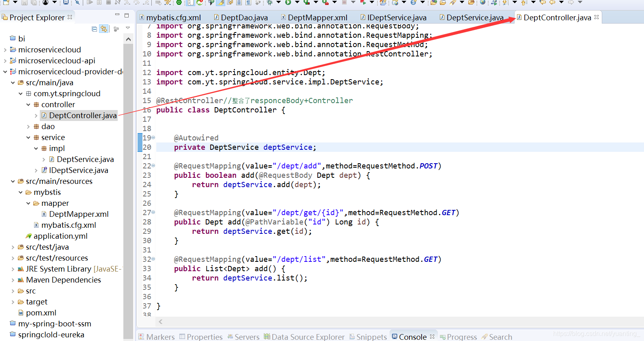Click the Next Annotation toolbar icon
Image resolution: width=644 pixels, height=341 pixels.
click(505, 2)
